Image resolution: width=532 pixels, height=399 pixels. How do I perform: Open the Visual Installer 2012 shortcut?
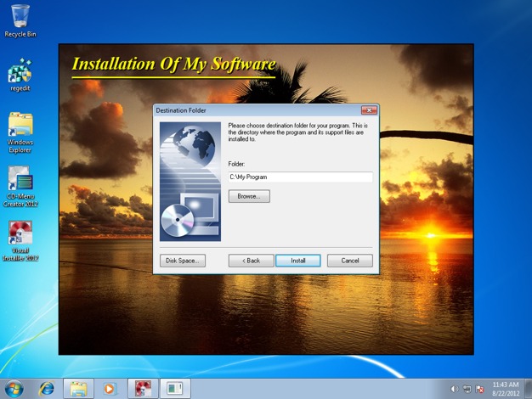pos(20,241)
